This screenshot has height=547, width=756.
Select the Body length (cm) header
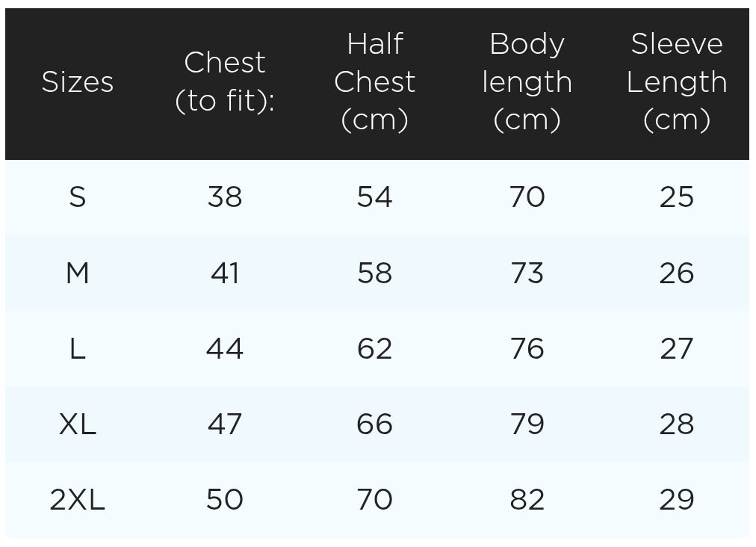pos(527,81)
